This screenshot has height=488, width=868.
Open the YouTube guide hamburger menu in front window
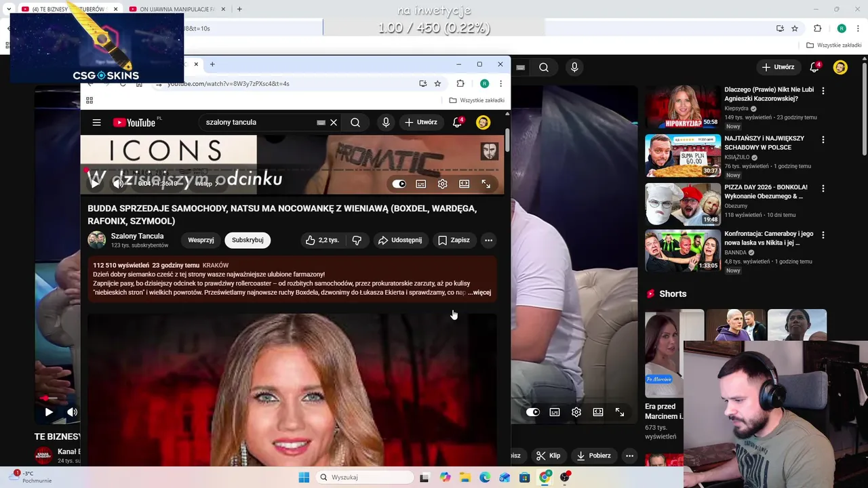(x=96, y=123)
